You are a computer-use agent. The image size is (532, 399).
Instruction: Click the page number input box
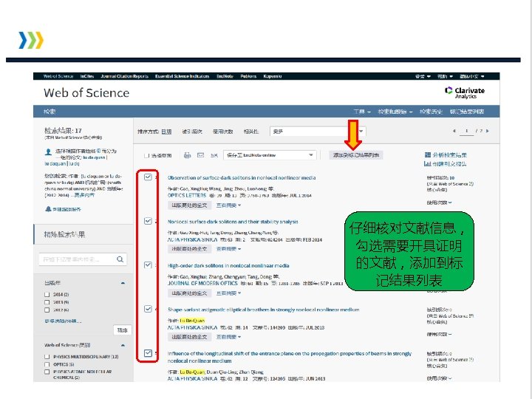tap(466, 132)
